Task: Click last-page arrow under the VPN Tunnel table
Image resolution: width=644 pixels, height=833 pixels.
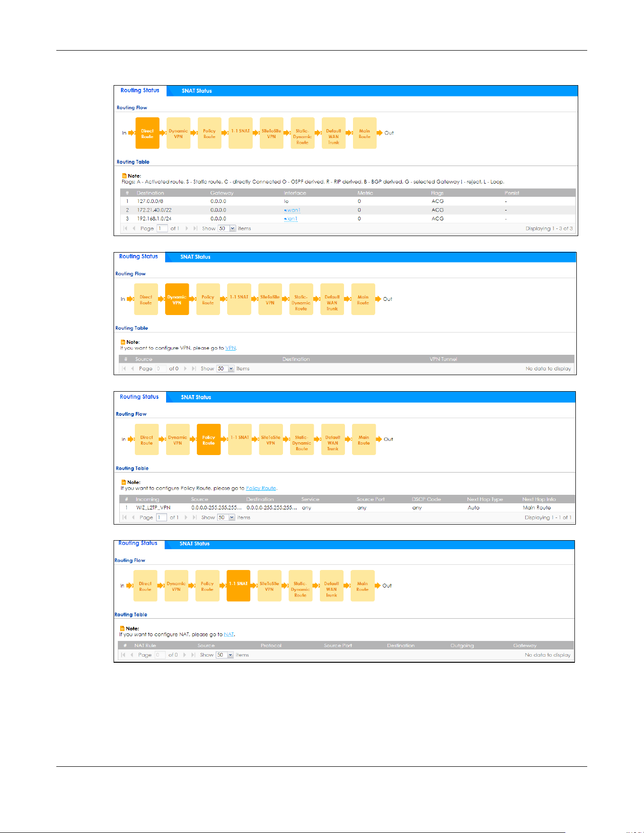Action: [x=194, y=369]
